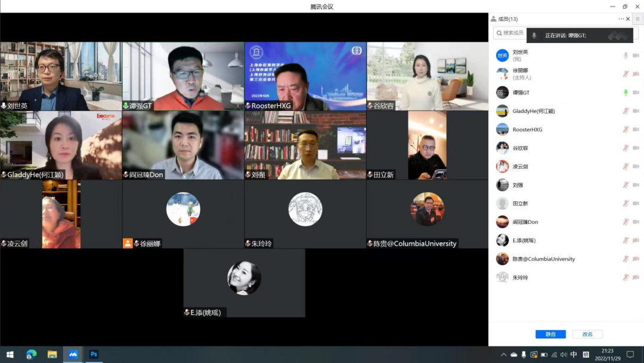This screenshot has height=363, width=644.
Task: Click 朱玲玲's avatar video tile
Action: click(305, 210)
